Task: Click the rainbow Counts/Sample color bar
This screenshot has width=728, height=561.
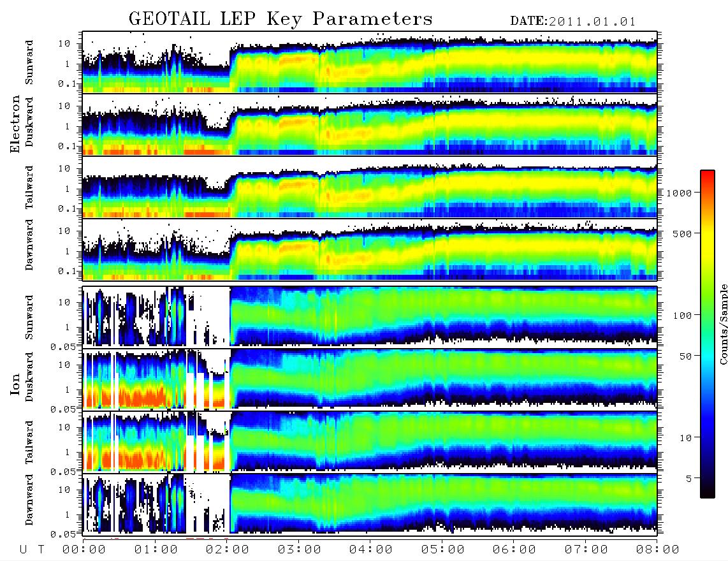Action: click(x=708, y=334)
